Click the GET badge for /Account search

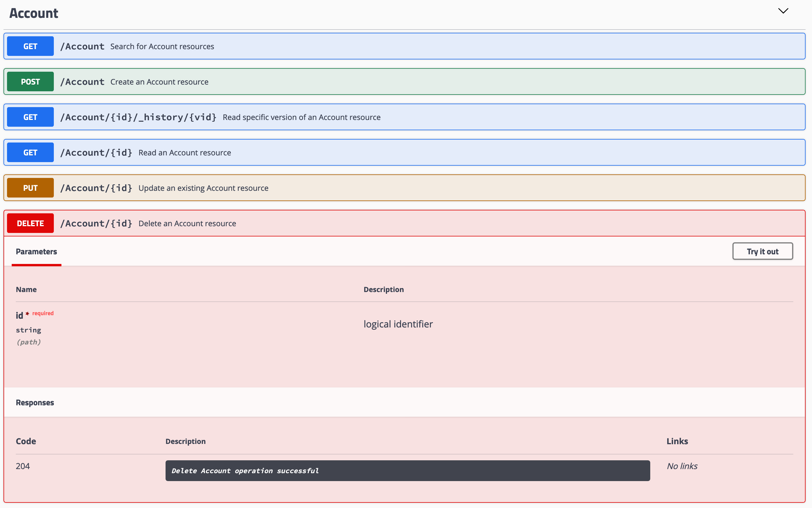(x=30, y=46)
